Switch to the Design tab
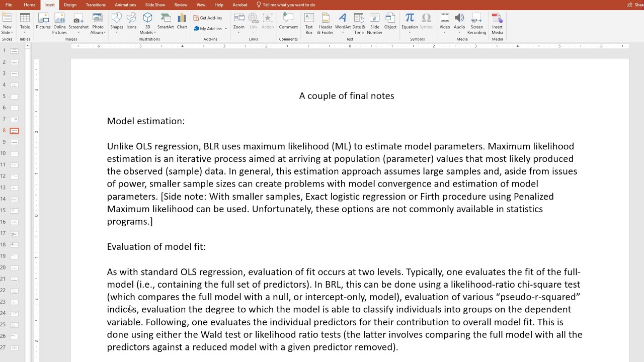The width and height of the screenshot is (644, 362). 70,5
